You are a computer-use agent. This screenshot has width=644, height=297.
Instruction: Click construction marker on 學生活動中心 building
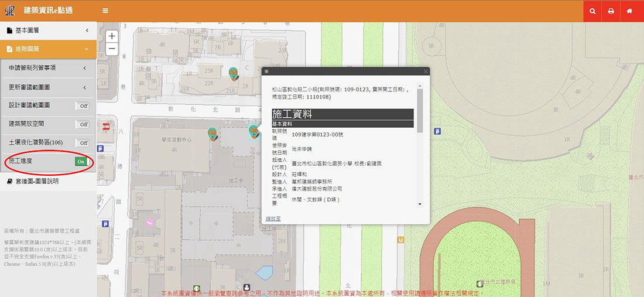point(213,134)
